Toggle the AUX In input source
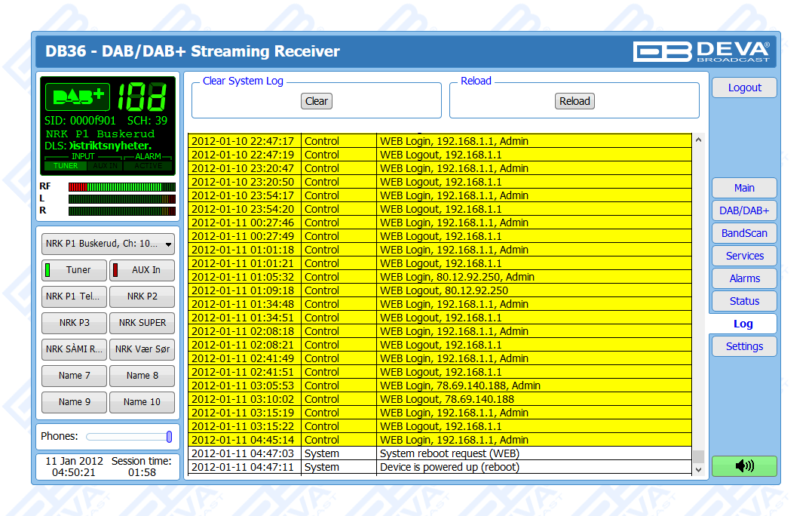 coord(142,270)
